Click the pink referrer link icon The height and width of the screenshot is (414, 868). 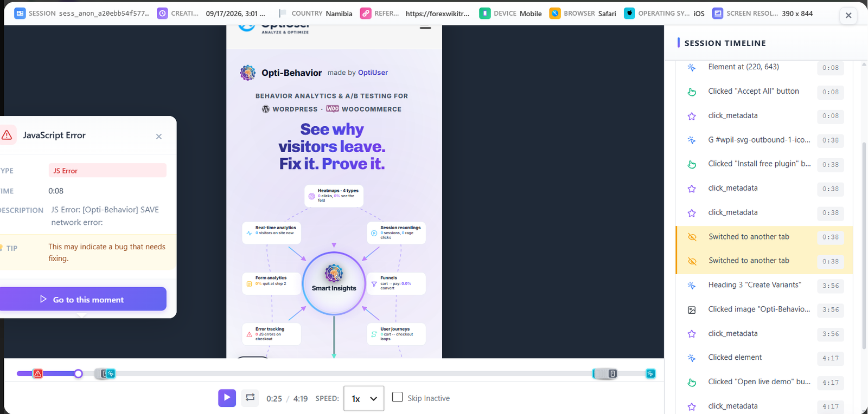pyautogui.click(x=366, y=14)
